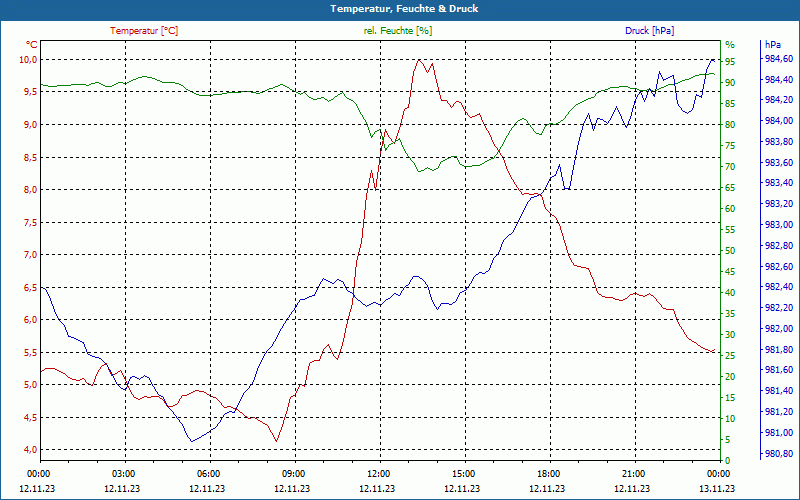Click the '984,60' pressure axis value

pyautogui.click(x=779, y=59)
